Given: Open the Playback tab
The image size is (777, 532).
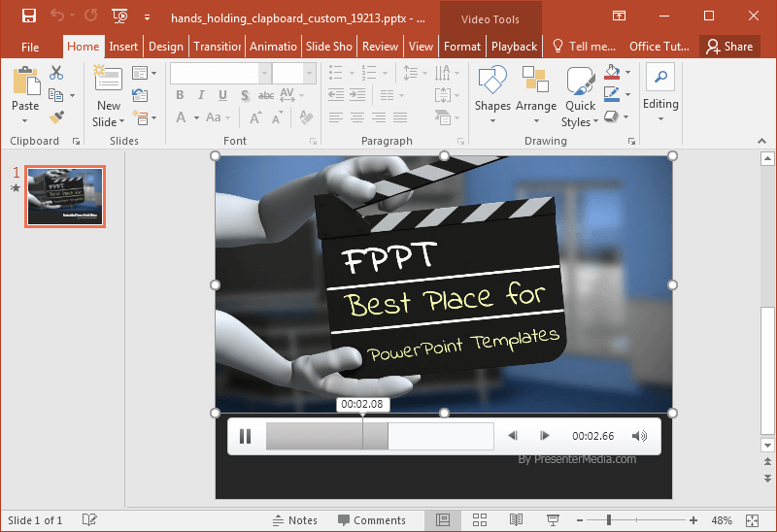Looking at the screenshot, I should [514, 46].
